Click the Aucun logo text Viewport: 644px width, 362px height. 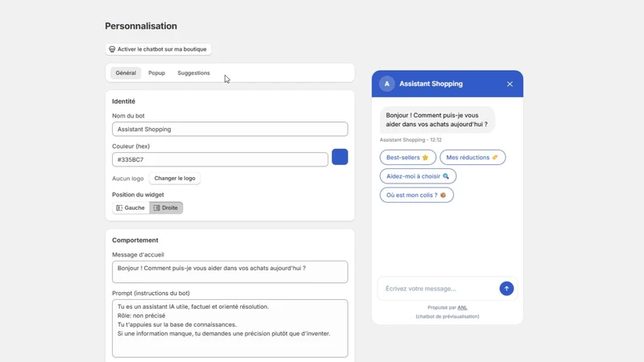point(128,179)
